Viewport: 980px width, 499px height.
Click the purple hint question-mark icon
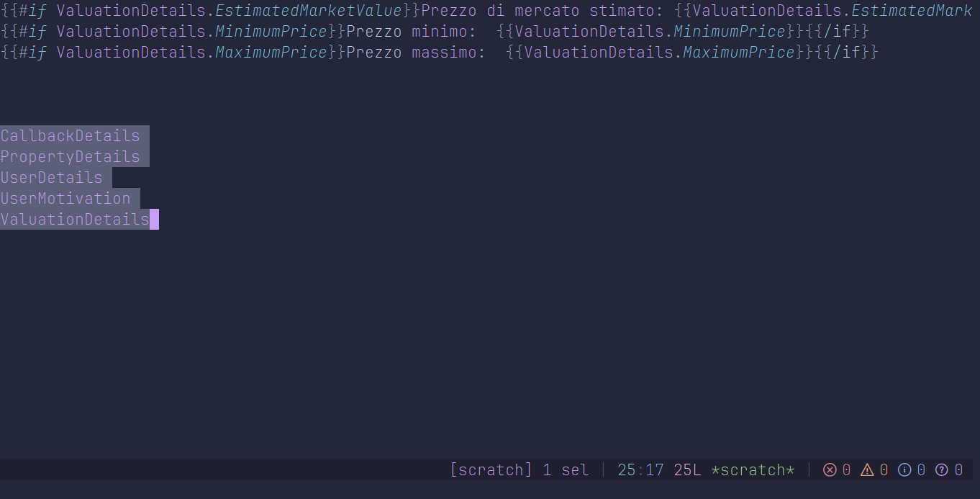[x=942, y=470]
